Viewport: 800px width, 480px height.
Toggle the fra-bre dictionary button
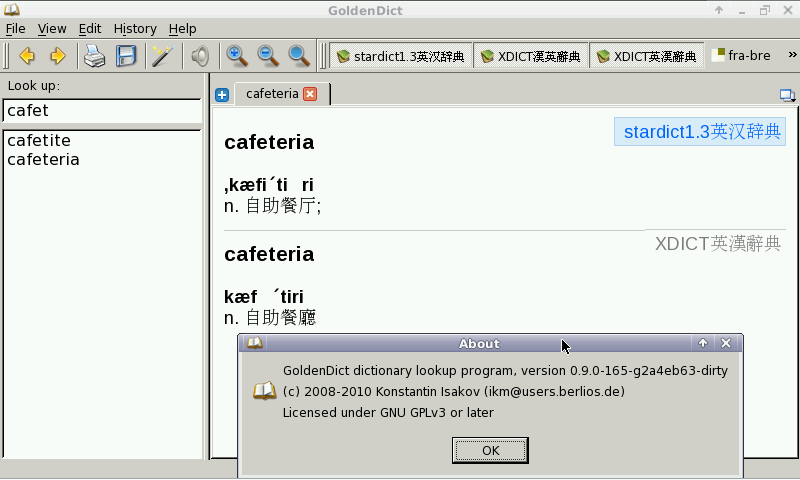click(x=741, y=56)
